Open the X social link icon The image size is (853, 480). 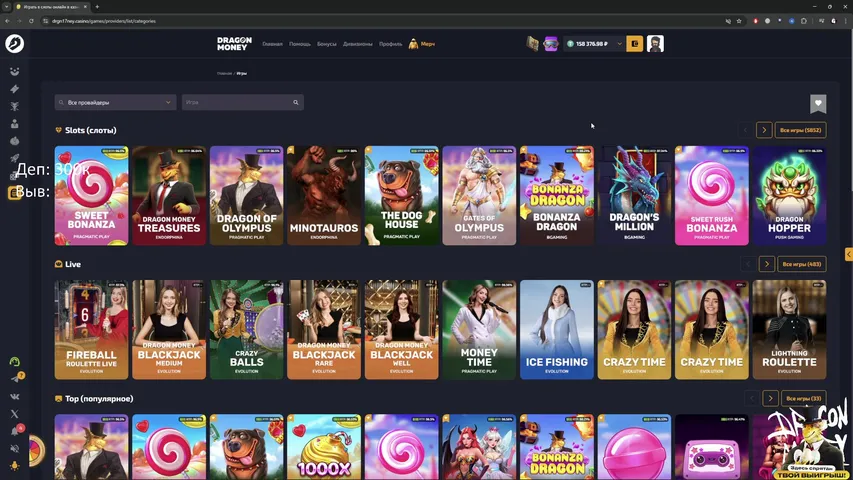click(x=15, y=414)
